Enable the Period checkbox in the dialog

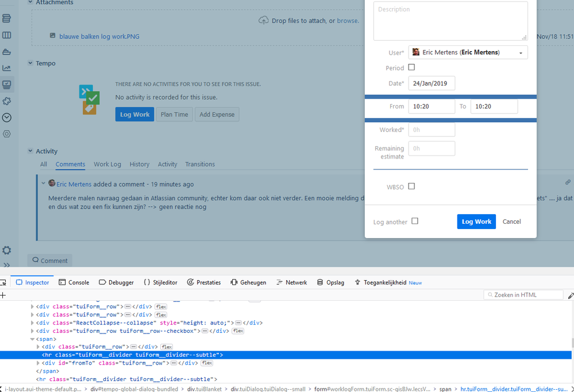pyautogui.click(x=411, y=67)
